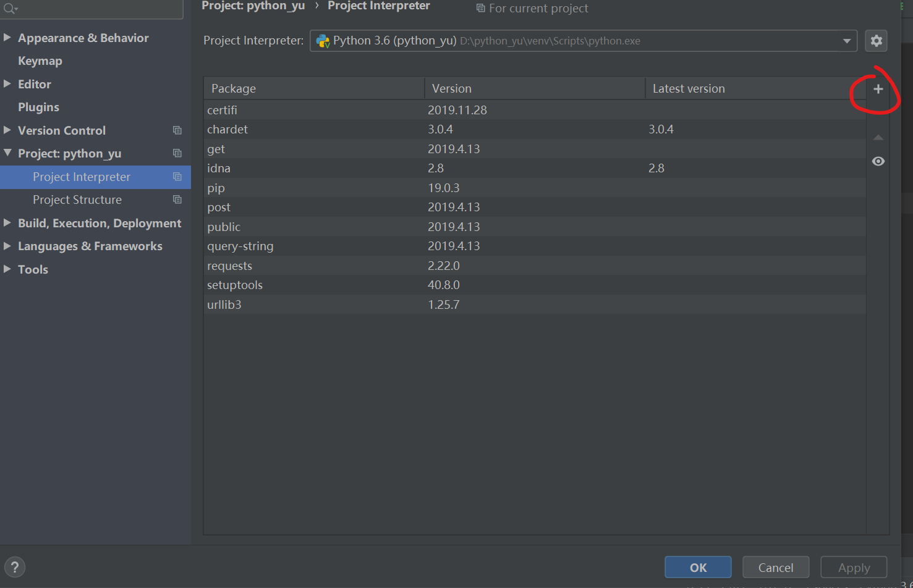Click Python logo icon in interpreter field
This screenshot has width=913, height=588.
(x=323, y=41)
